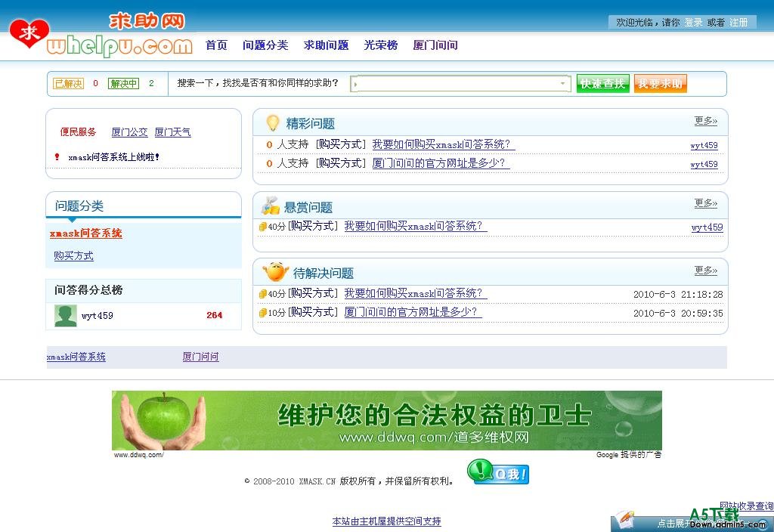Go to the 光荣榜 navigation tab
The width and height of the screenshot is (774, 532).
tap(380, 45)
